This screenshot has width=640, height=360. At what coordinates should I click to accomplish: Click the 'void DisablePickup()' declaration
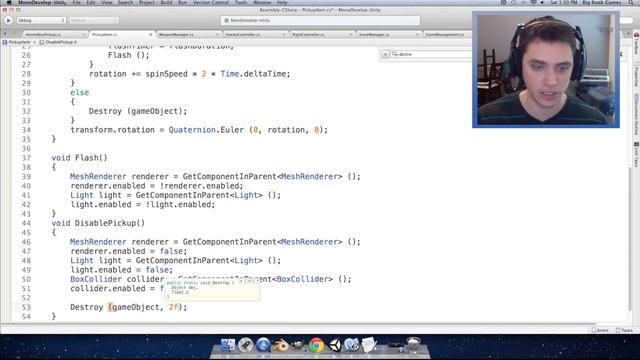(98, 223)
